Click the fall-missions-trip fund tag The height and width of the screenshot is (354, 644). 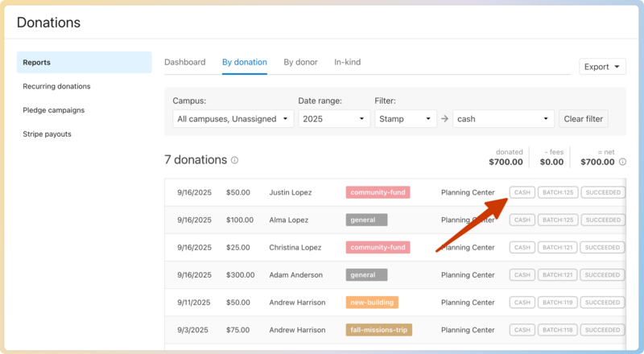click(x=378, y=330)
